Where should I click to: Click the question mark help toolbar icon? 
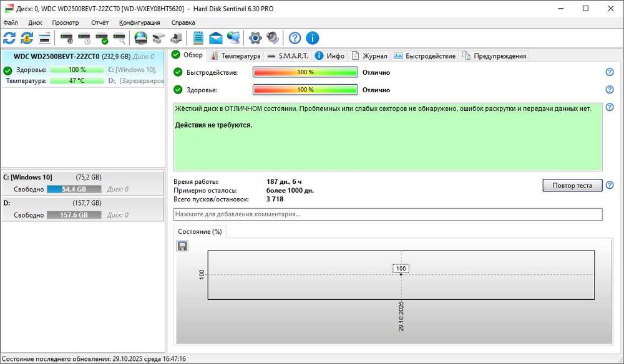click(x=295, y=38)
